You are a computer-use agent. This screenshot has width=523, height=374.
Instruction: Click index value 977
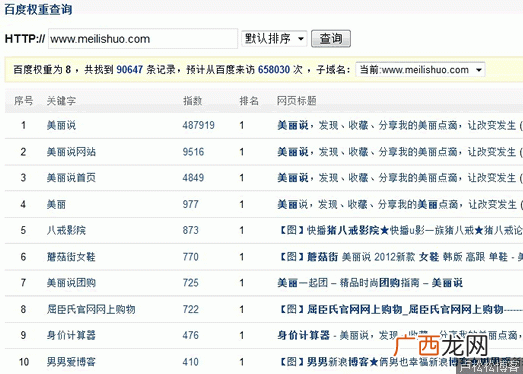pos(190,204)
